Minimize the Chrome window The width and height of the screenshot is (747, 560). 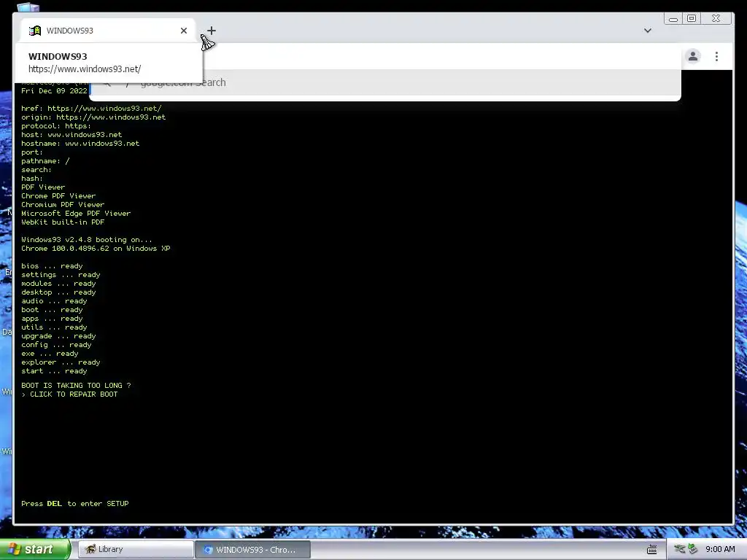(673, 19)
